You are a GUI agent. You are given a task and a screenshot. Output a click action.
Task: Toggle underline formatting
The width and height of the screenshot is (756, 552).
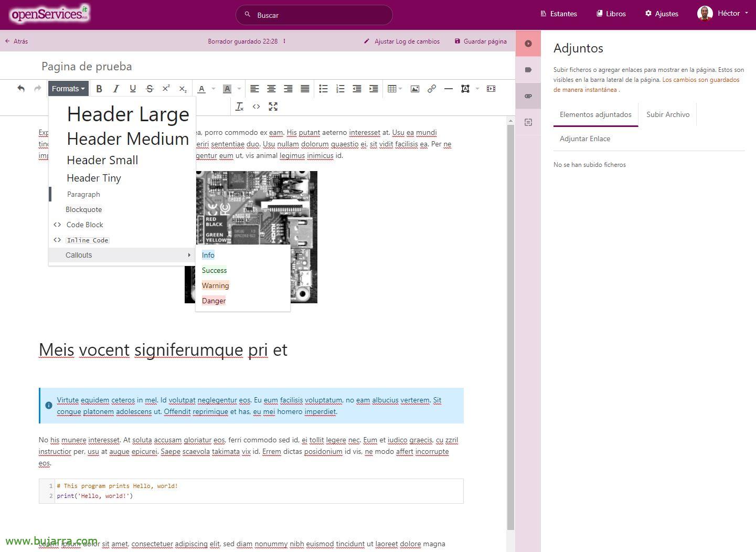(133, 89)
